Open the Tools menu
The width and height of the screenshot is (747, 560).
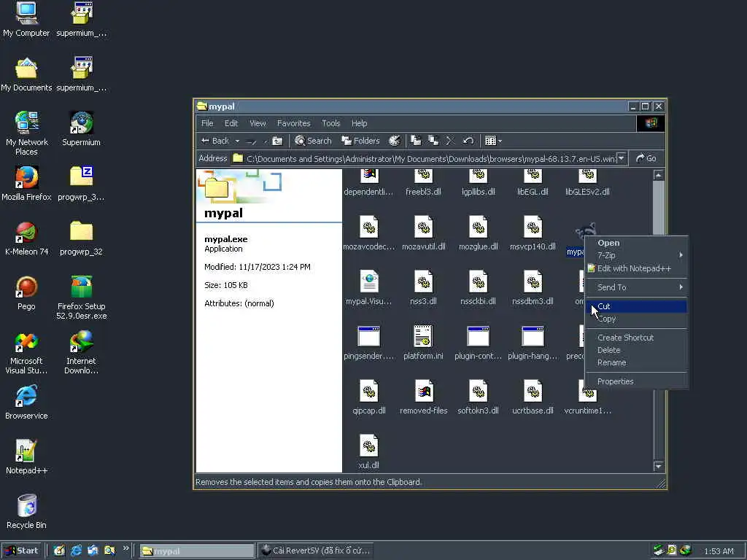tap(330, 123)
